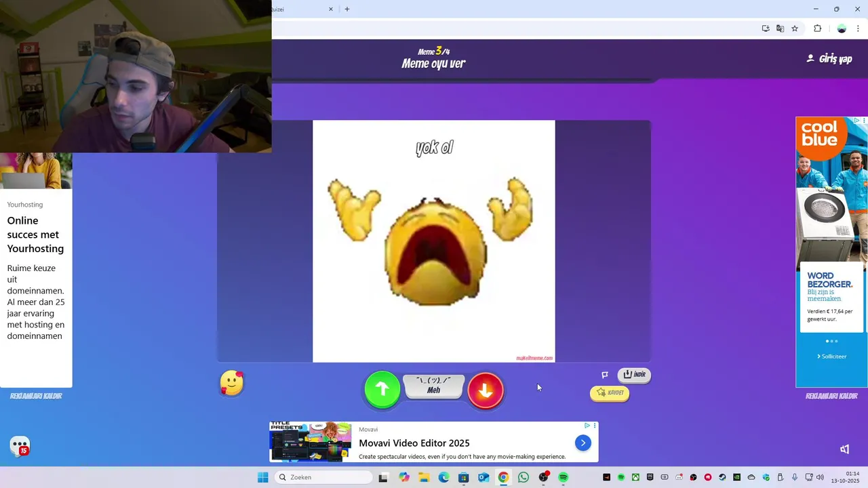This screenshot has width=868, height=488.
Task: Download the meme with İndir button
Action: (x=634, y=375)
